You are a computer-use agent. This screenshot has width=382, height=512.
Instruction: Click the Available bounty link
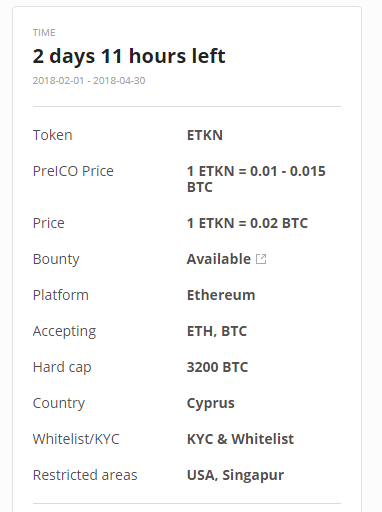[219, 259]
